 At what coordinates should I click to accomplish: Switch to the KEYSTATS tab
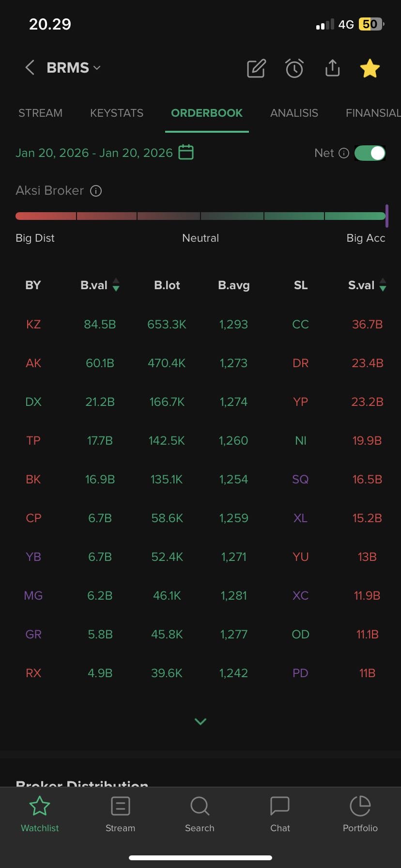117,113
